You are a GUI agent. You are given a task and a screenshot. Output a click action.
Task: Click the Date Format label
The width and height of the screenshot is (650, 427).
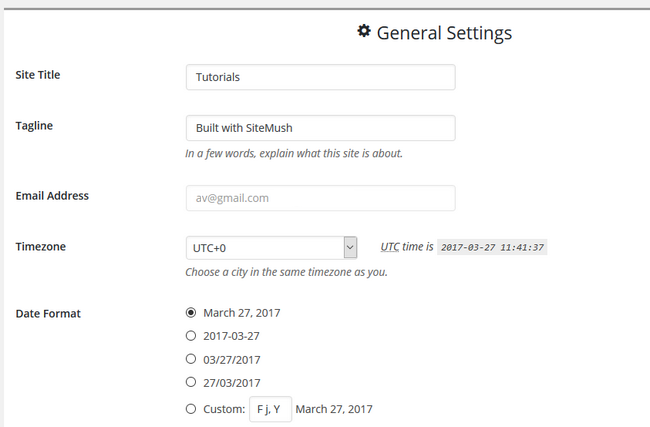pos(48,314)
